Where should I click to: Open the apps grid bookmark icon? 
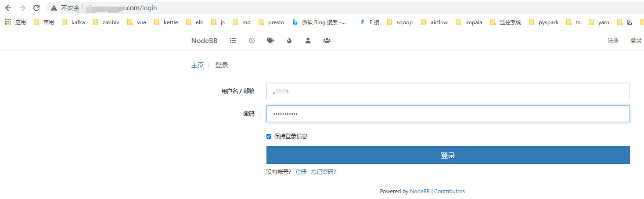pos(8,22)
